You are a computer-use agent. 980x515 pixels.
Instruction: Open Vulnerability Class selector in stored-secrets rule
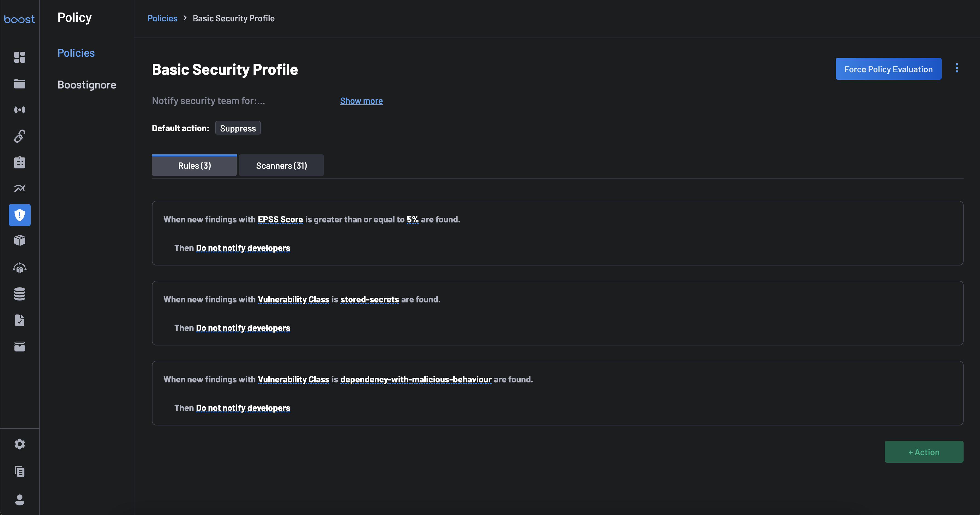tap(294, 300)
